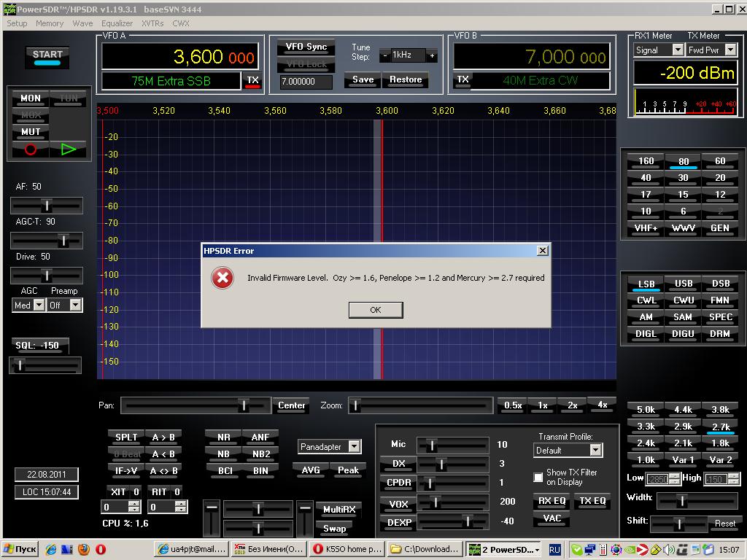Click the red error icon in dialog
Screen dimensions: 747x560
click(x=222, y=278)
